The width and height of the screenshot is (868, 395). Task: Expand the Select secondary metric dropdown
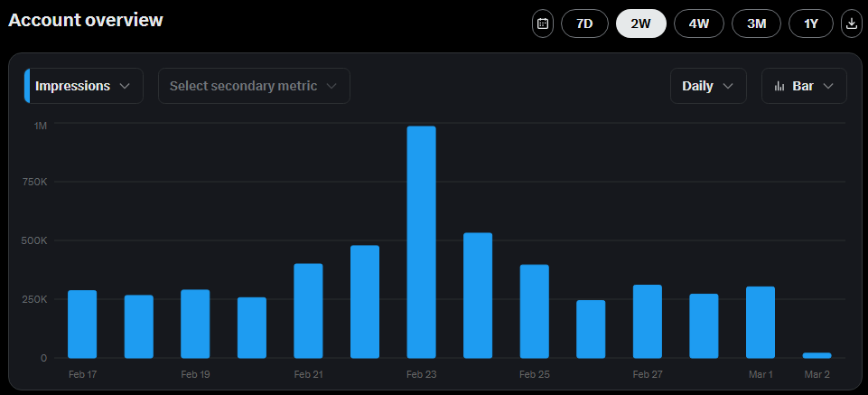(x=254, y=86)
